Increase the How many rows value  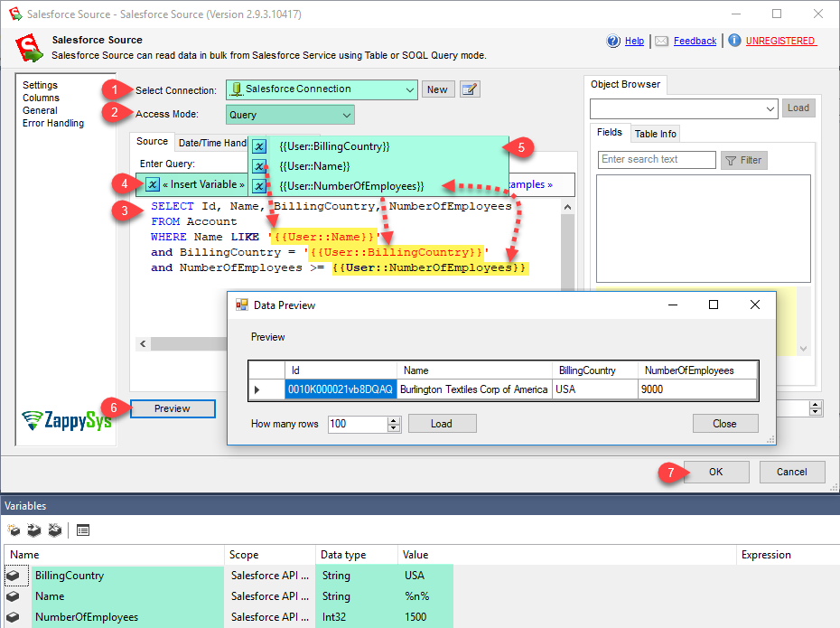[x=395, y=420]
